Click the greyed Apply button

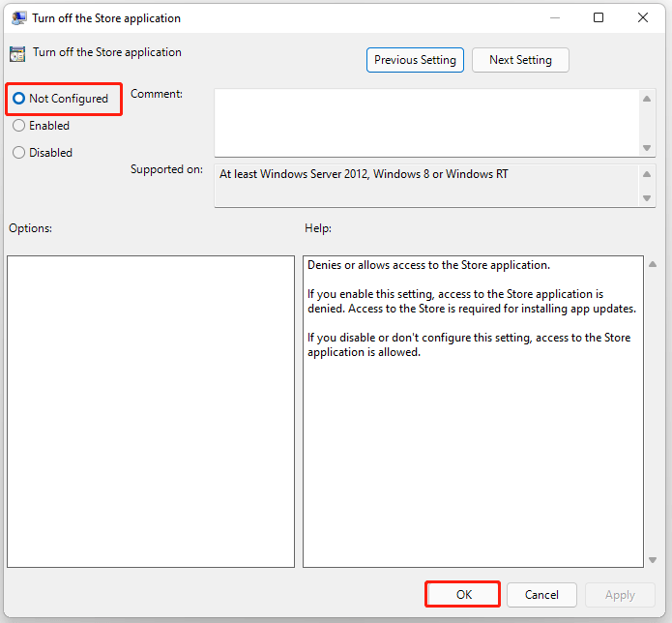point(620,595)
